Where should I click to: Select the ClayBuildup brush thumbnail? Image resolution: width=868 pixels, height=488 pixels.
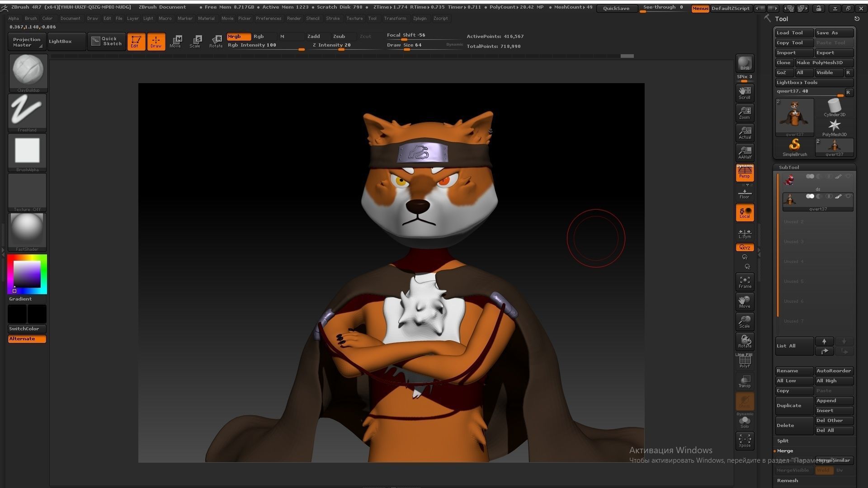[x=28, y=73]
